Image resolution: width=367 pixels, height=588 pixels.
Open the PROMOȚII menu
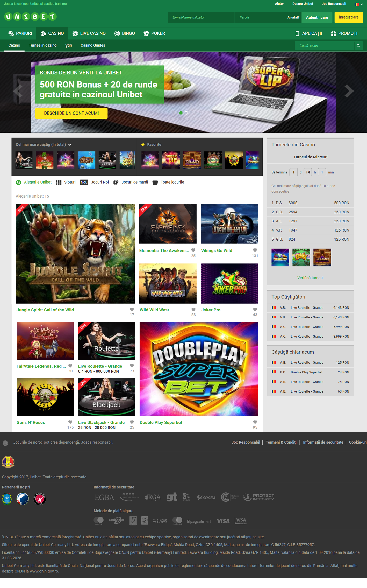pyautogui.click(x=345, y=33)
